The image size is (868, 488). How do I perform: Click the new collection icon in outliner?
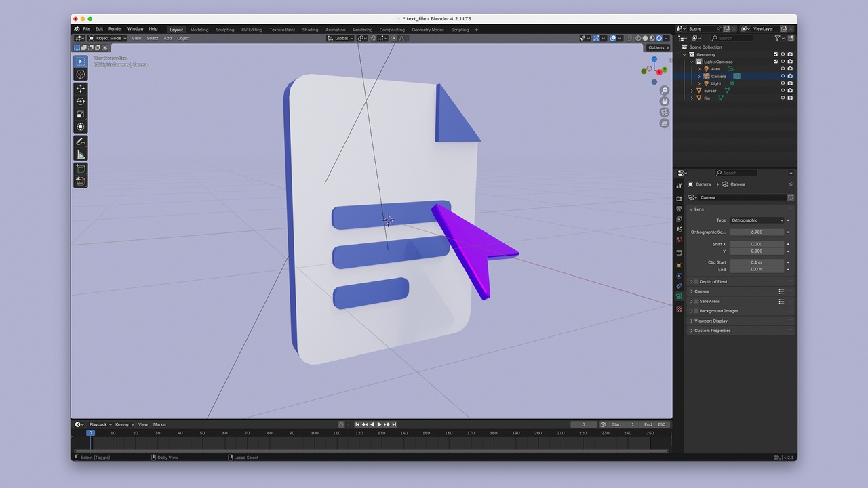pos(791,38)
